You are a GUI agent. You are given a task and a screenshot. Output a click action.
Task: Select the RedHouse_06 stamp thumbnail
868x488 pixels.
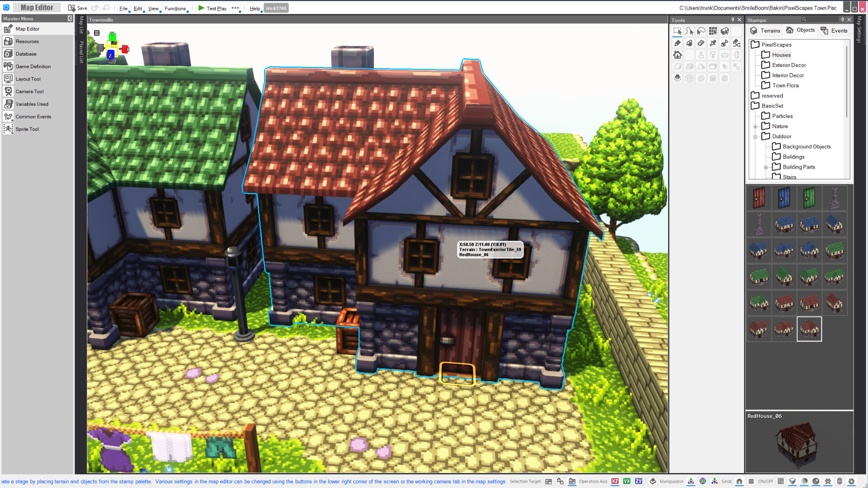809,329
